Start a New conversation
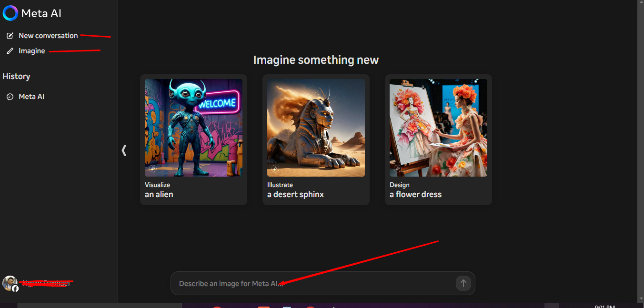Image resolution: width=644 pixels, height=308 pixels. tap(48, 36)
